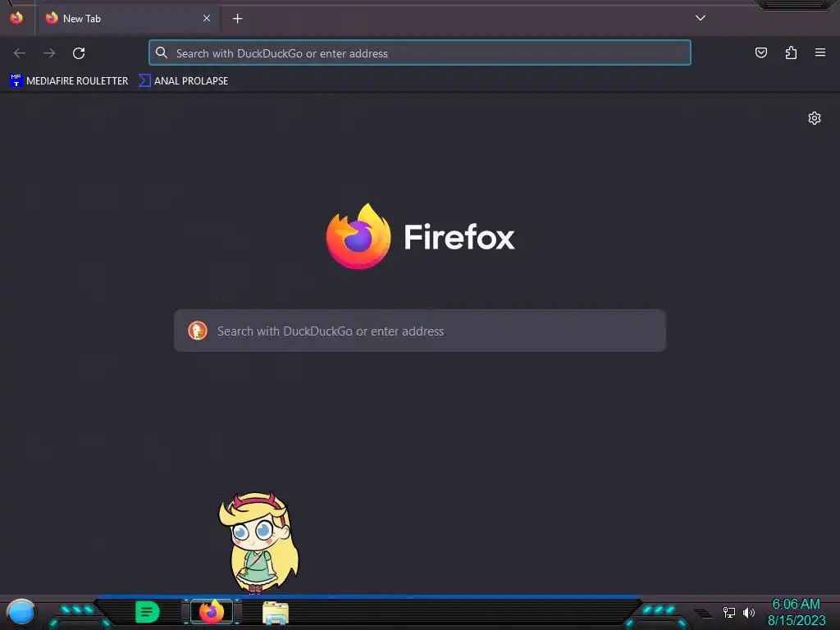
Task: Close the New Tab tab
Action: coord(206,18)
